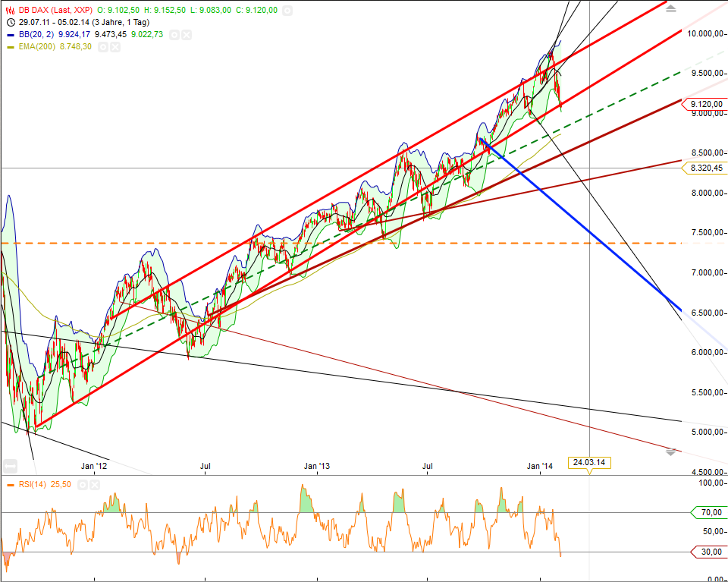Click the downward scroll triangle on the price axis

point(670,452)
